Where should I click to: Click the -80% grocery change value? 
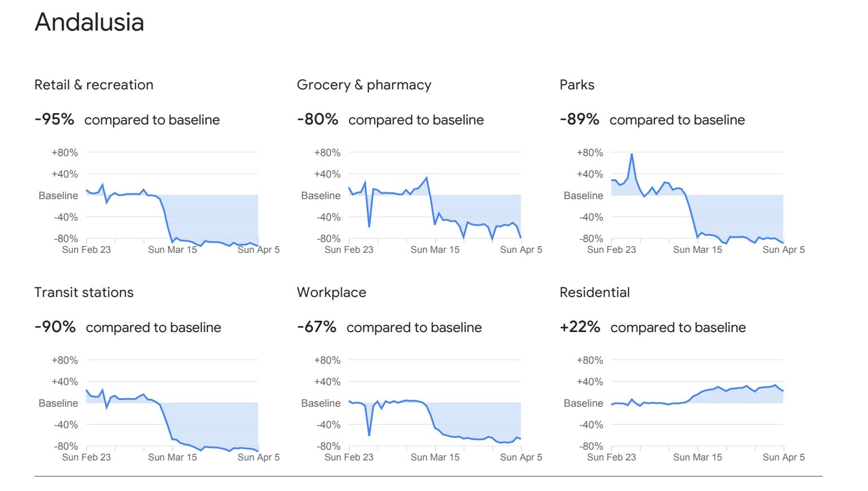318,119
